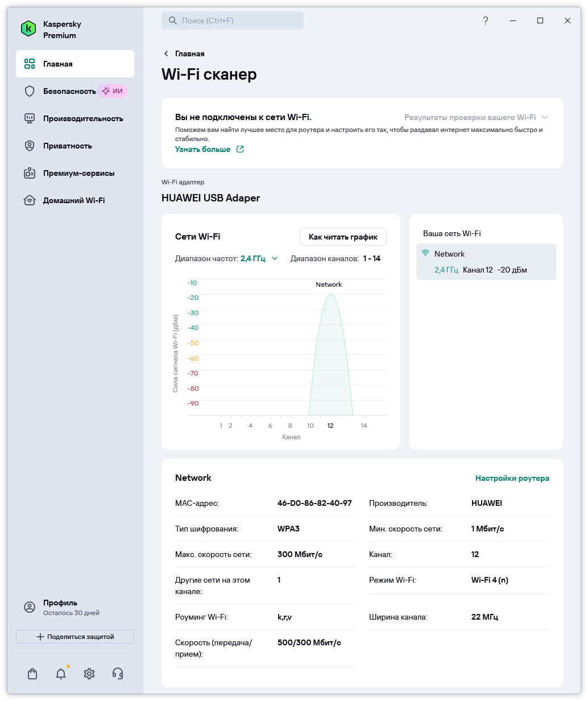Open the Настройки роутера link

click(x=512, y=478)
